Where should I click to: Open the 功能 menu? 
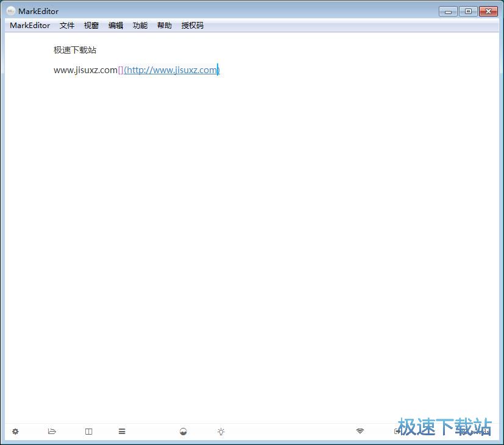(140, 26)
